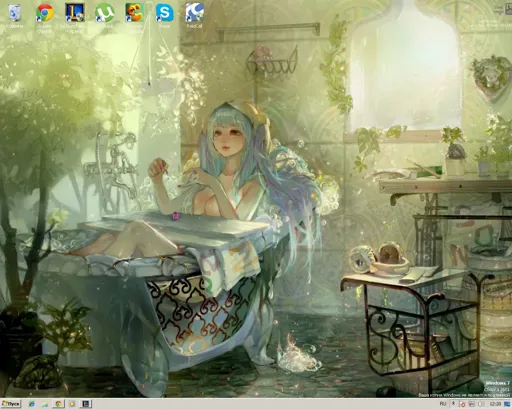Switch to Chrome in the taskbar

[58, 404]
